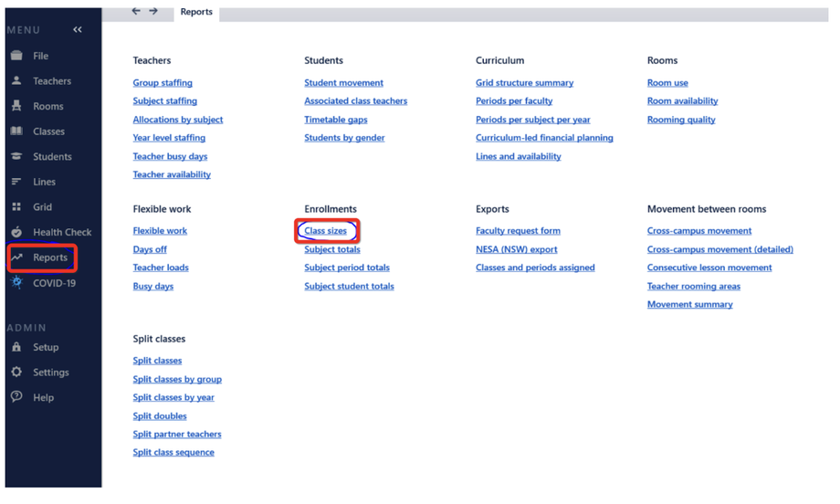Click the Students graduation cap icon
Image resolution: width=840 pixels, height=504 pixels.
[x=16, y=157]
